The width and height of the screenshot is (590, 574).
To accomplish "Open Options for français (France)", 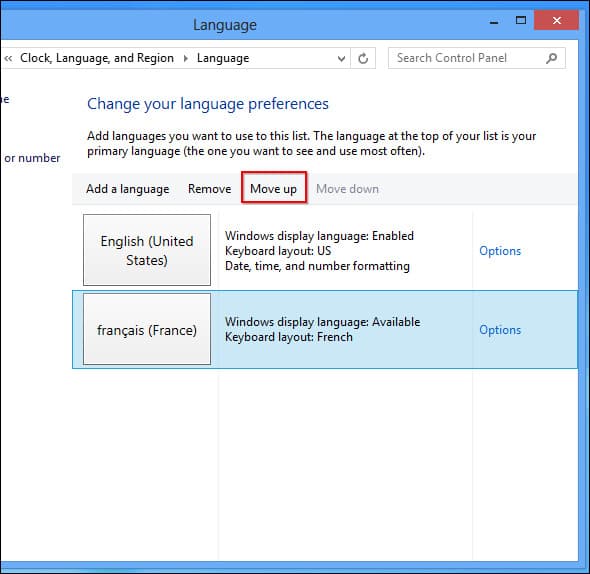I will coord(500,330).
